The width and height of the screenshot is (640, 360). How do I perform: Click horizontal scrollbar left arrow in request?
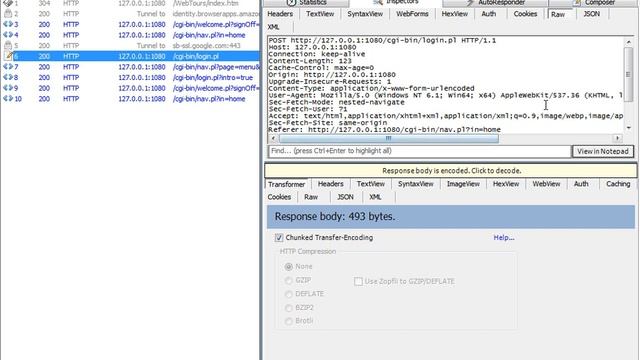(x=273, y=138)
